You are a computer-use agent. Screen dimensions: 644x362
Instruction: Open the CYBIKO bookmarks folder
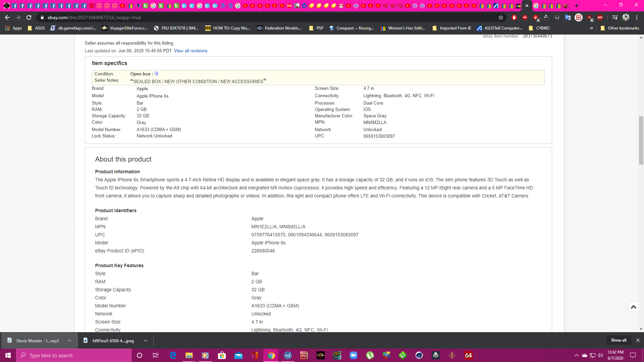coord(539,28)
